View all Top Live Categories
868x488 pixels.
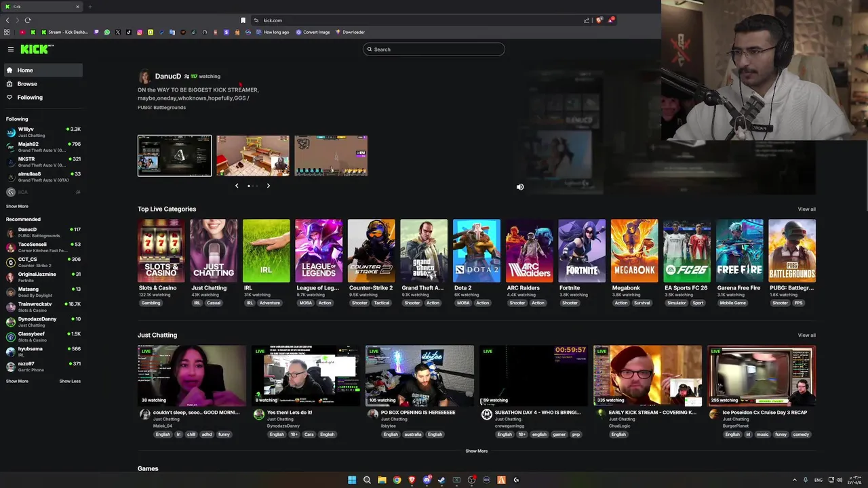(x=806, y=209)
